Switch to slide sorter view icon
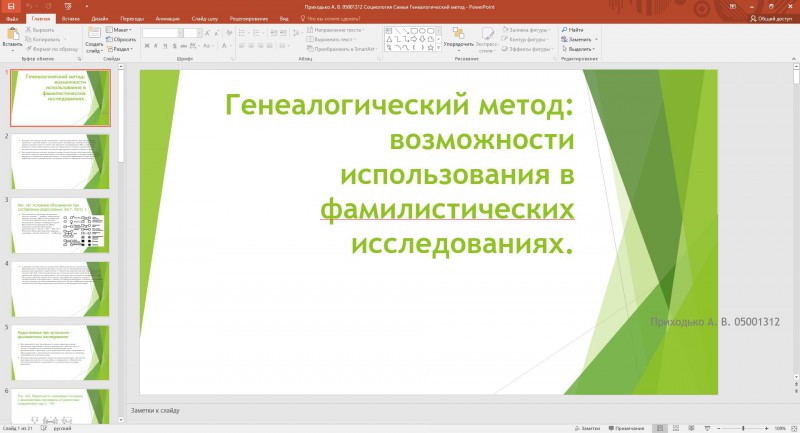The width and height of the screenshot is (800, 433). pyautogui.click(x=676, y=428)
